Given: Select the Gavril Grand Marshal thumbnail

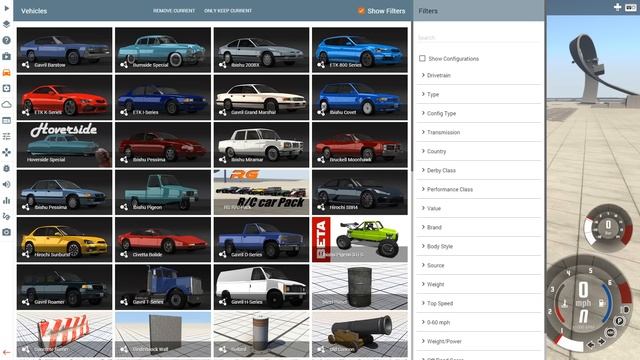Looking at the screenshot, I should coord(261,97).
